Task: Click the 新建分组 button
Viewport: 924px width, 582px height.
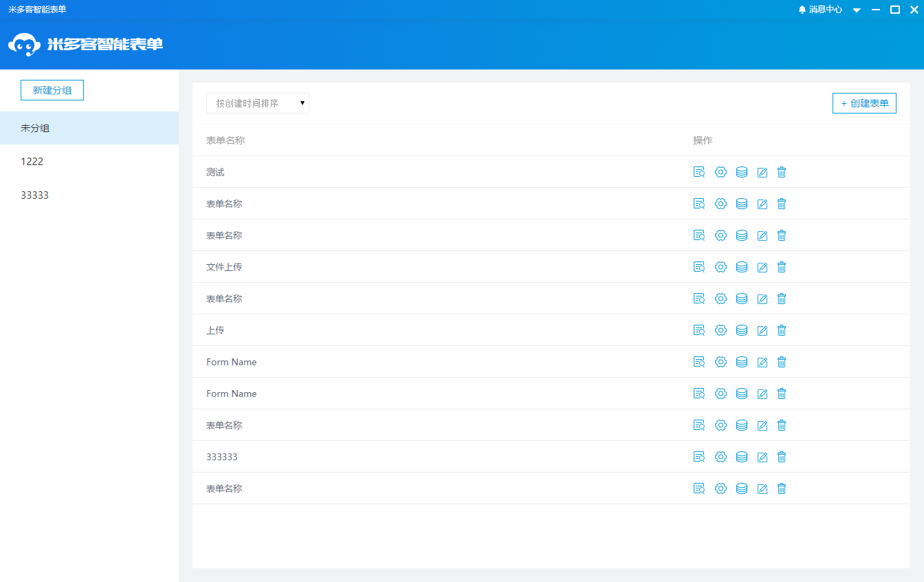Action: coord(52,90)
